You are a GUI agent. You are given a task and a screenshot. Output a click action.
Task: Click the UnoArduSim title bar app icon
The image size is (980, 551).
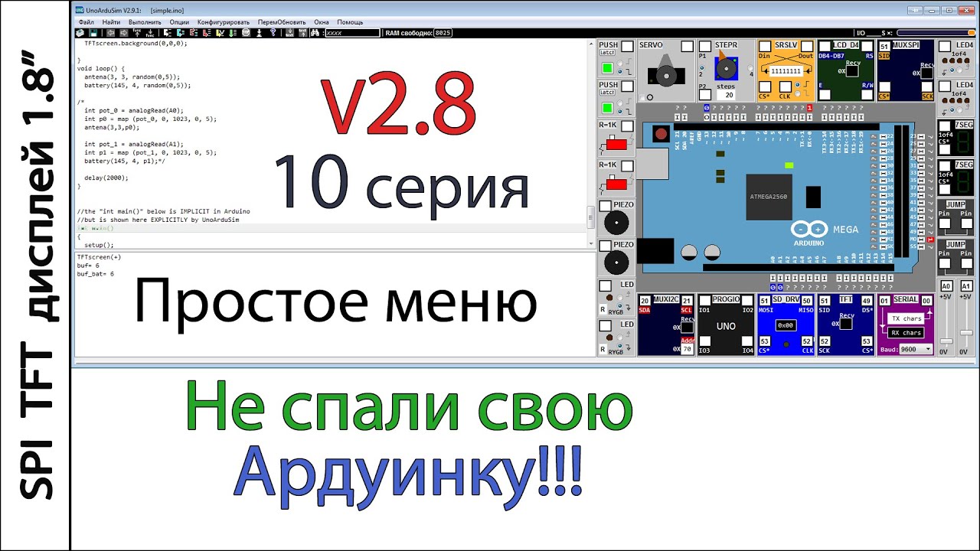(80, 10)
